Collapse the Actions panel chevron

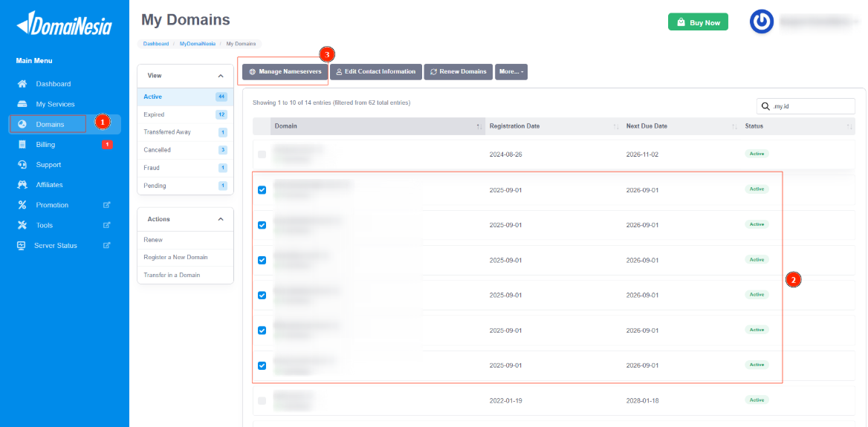click(x=221, y=219)
